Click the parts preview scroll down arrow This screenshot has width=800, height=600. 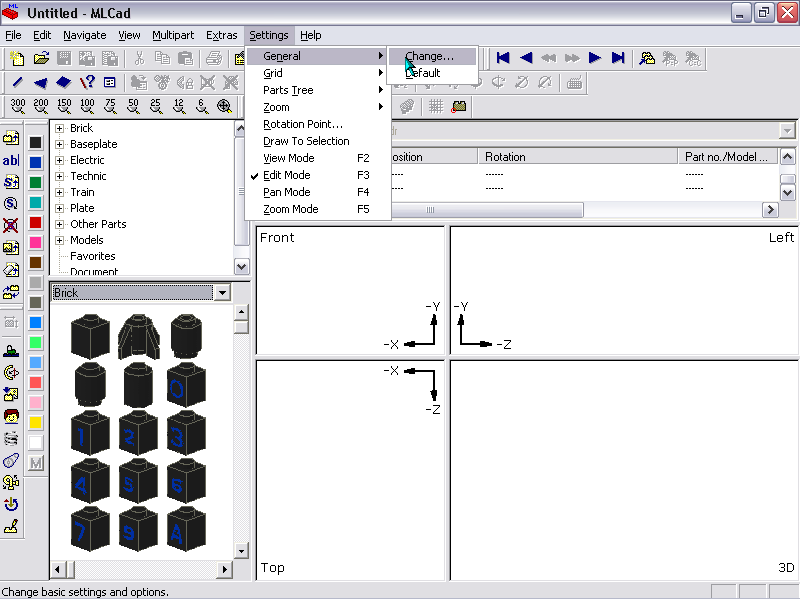241,551
